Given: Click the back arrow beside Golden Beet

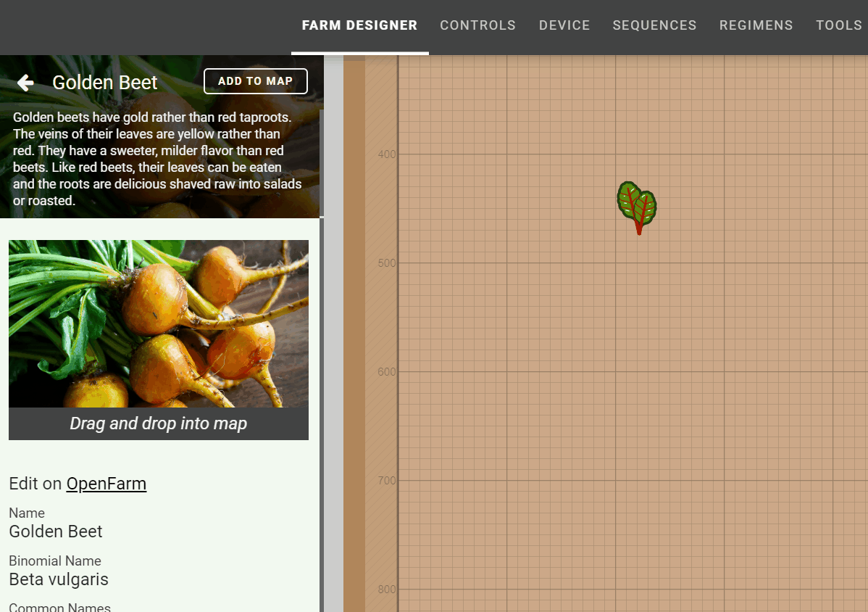Looking at the screenshot, I should pos(25,83).
